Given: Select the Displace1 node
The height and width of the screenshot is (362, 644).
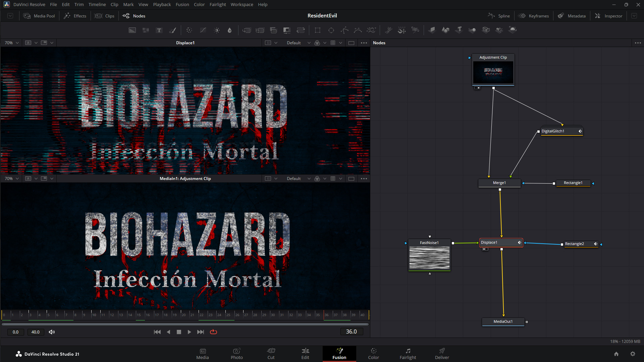Looking at the screenshot, I should tap(501, 242).
